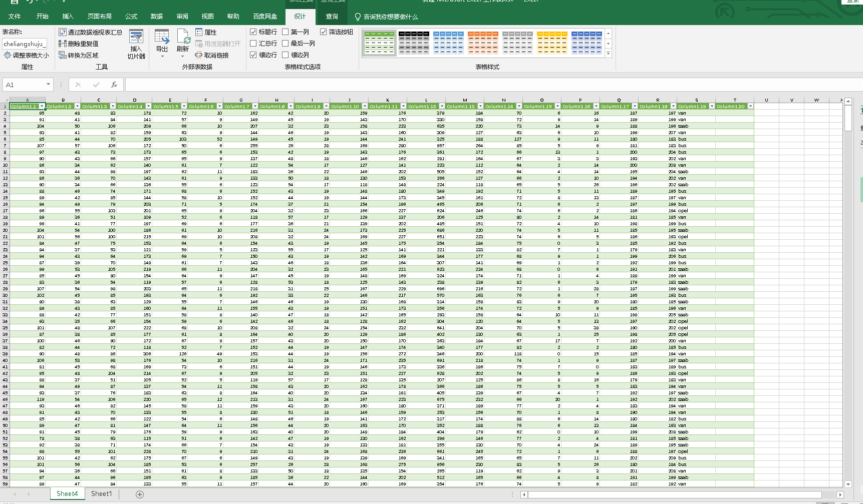Viewport: 863px width, 504px height.
Task: Refresh table data with 刷新
Action: pyautogui.click(x=182, y=43)
